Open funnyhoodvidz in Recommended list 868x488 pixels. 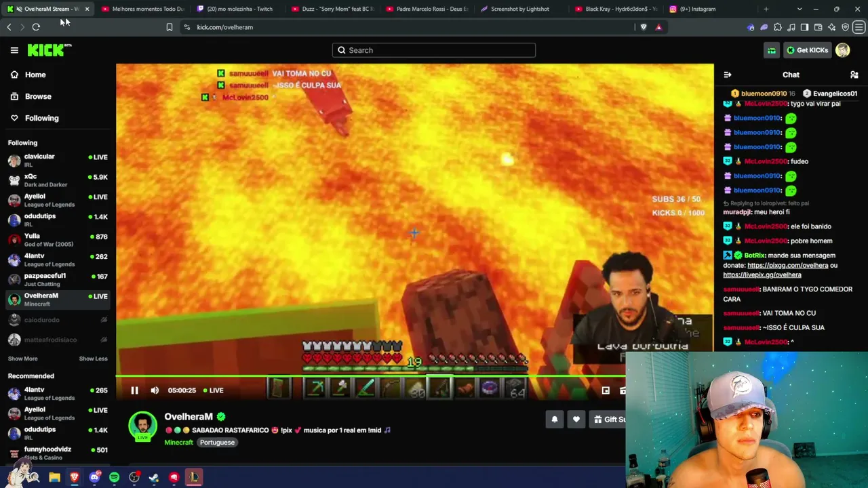click(58, 453)
